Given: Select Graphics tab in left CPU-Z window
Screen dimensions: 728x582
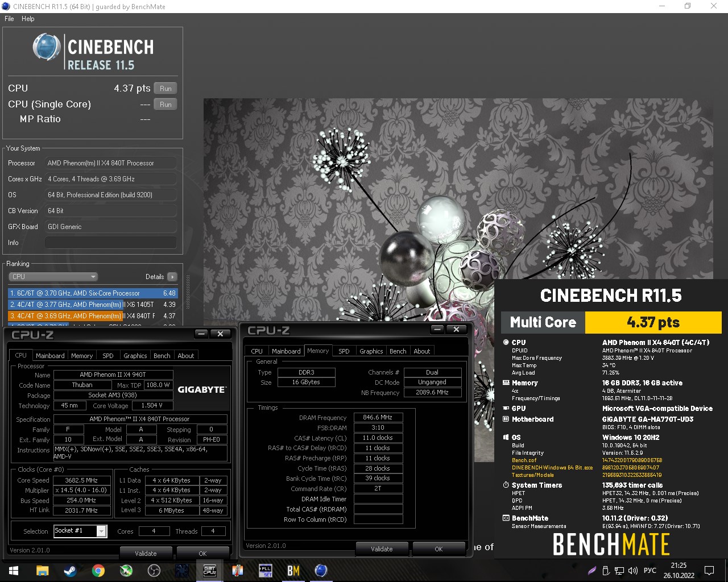Looking at the screenshot, I should [135, 356].
